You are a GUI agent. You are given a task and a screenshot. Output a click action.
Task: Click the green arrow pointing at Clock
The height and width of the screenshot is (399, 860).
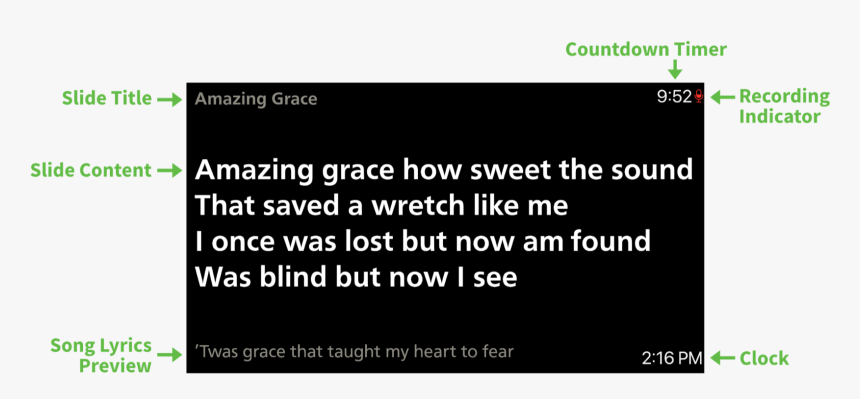click(722, 358)
